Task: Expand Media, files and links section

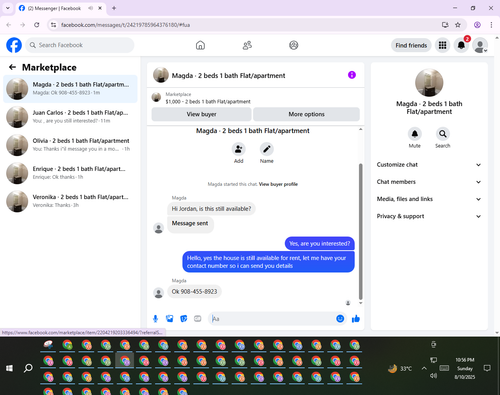Action: tap(429, 199)
